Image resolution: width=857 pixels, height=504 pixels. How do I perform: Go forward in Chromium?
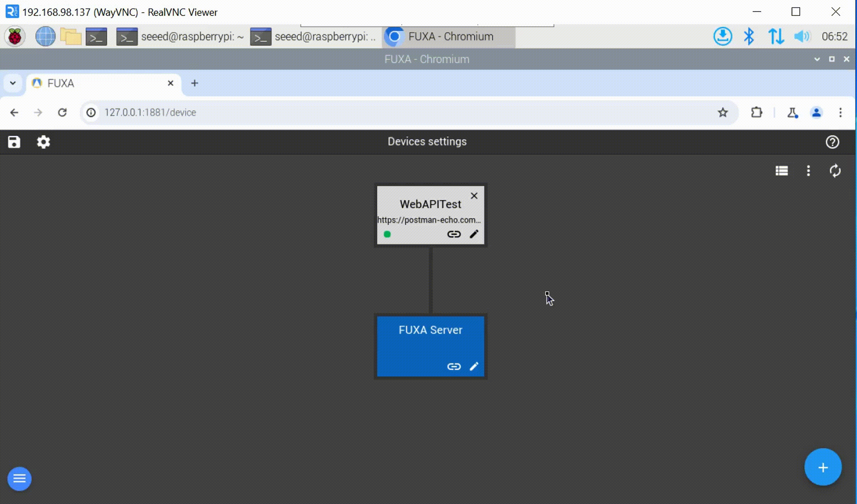pos(38,112)
